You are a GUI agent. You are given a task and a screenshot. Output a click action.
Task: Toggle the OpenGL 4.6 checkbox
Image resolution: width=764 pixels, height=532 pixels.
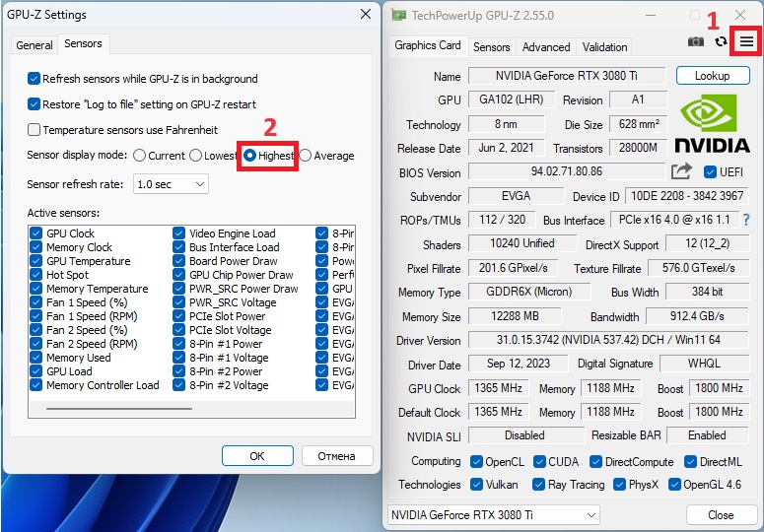pos(674,484)
